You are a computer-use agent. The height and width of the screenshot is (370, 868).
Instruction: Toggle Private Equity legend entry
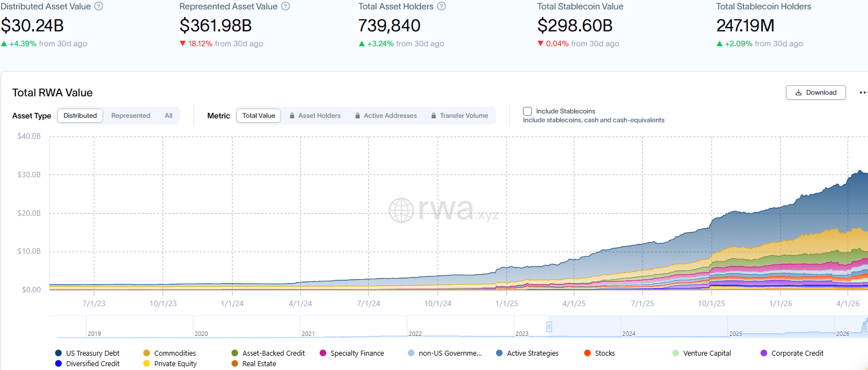170,364
